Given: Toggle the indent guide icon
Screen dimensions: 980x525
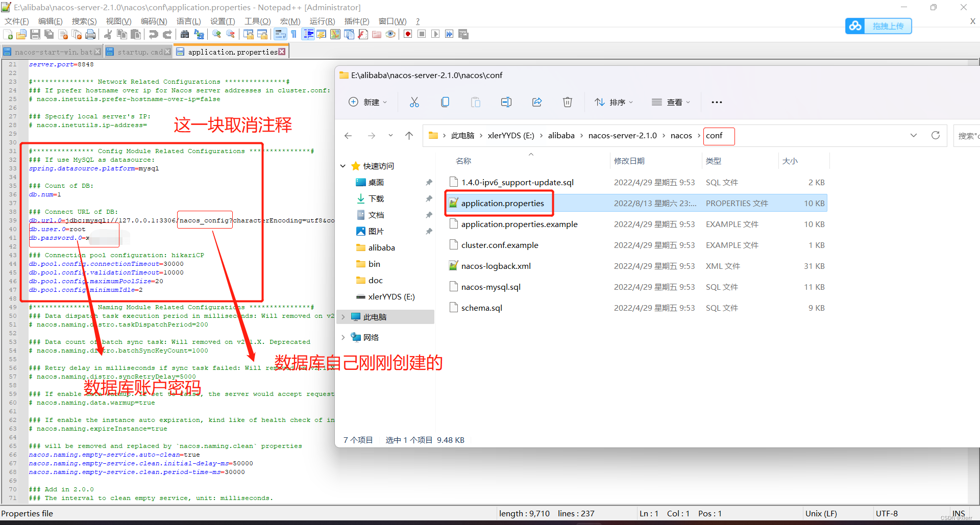Looking at the screenshot, I should click(308, 34).
